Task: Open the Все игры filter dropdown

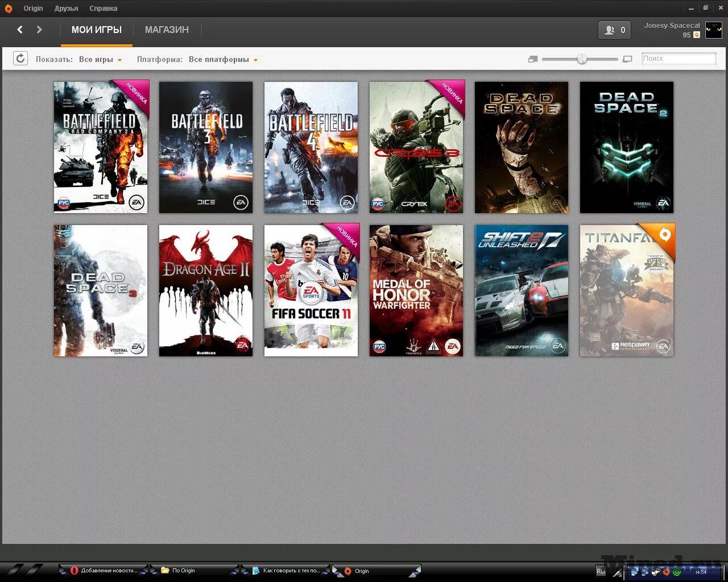Action: 101,59
